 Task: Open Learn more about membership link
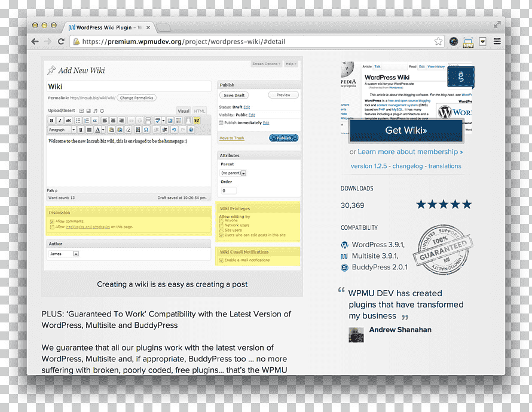(410, 152)
